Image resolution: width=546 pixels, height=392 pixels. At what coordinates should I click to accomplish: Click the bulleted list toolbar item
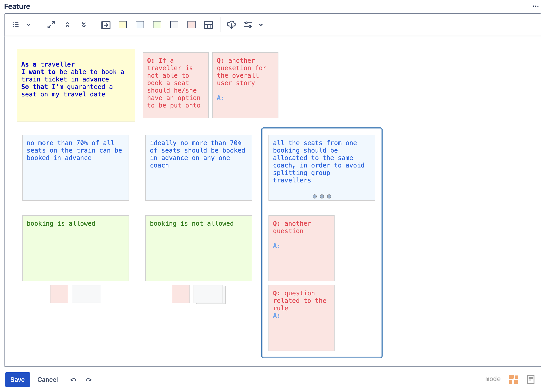click(x=16, y=25)
